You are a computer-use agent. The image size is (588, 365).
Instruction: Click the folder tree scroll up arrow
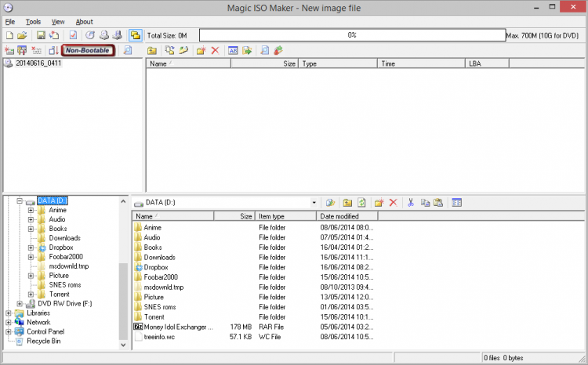[123, 201]
